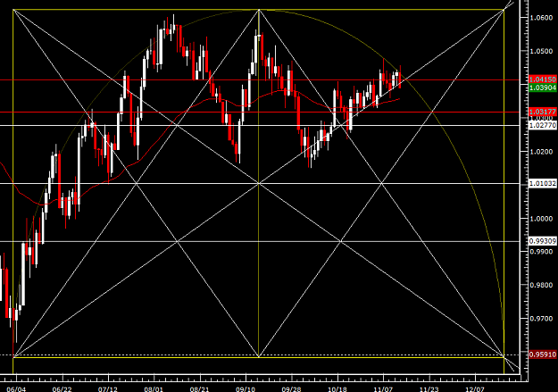Click the 1.0600 price axis tick

tap(541, 18)
